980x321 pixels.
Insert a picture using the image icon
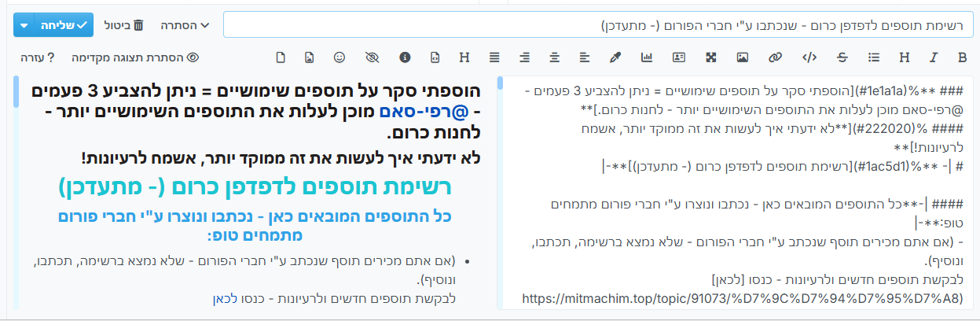(x=743, y=57)
